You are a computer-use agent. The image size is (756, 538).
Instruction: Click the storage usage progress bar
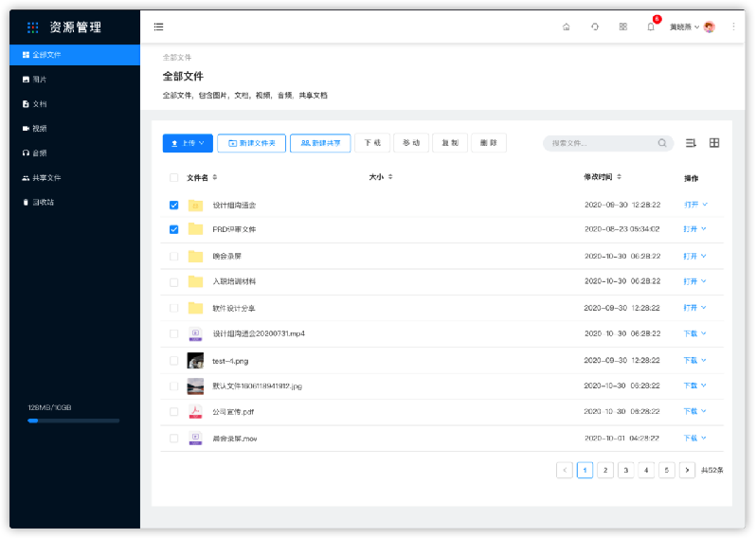click(74, 421)
